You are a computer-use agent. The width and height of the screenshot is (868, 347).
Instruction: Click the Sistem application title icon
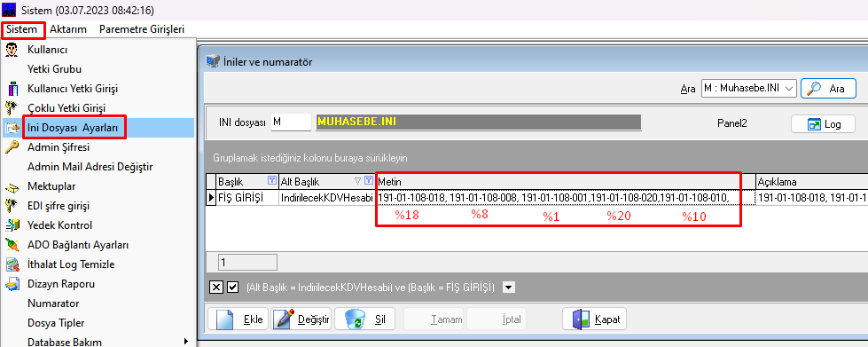pos(10,10)
